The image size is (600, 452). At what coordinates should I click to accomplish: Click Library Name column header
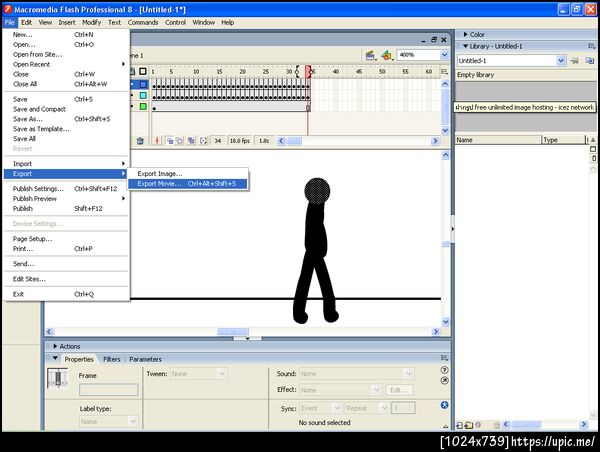click(x=499, y=140)
